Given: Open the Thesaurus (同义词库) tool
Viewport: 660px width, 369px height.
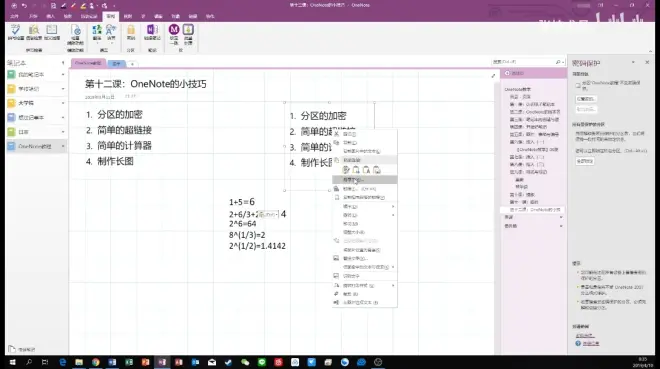Looking at the screenshot, I should (x=52, y=32).
